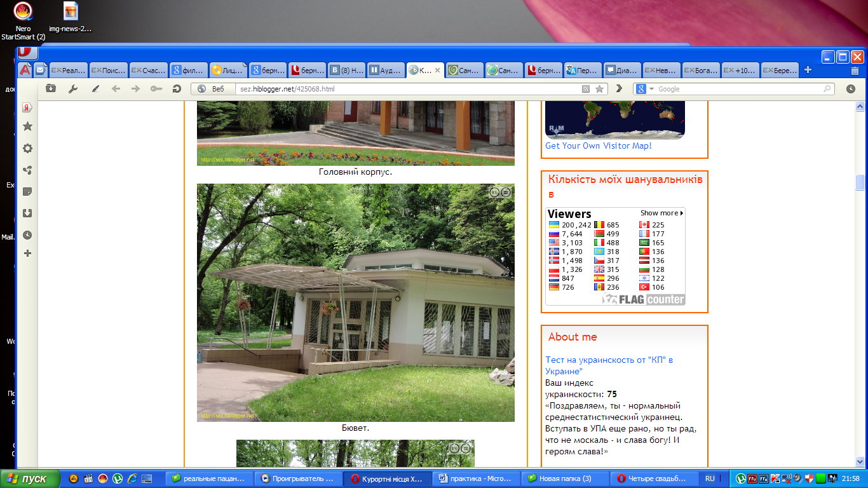Click the Бювет pavilion photo
This screenshot has height=488, width=868.
click(x=356, y=302)
